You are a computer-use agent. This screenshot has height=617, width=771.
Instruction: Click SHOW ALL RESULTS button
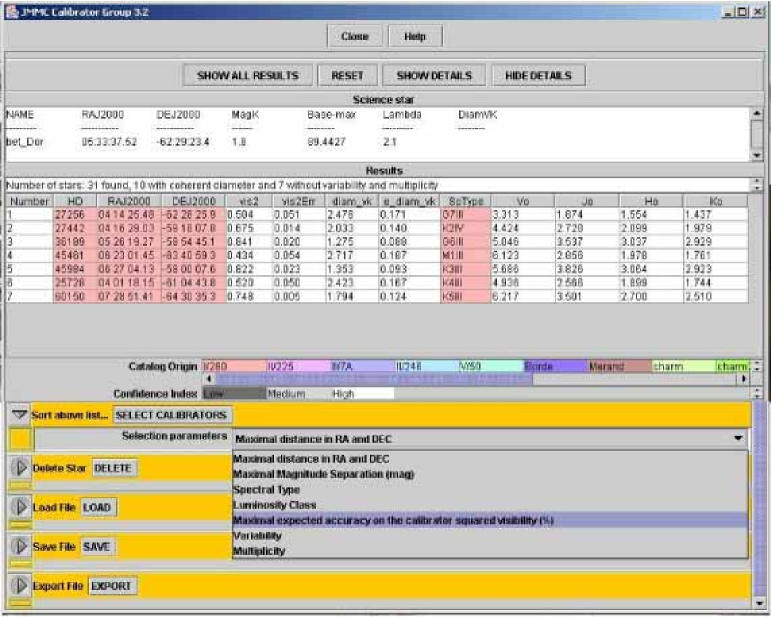[x=247, y=76]
